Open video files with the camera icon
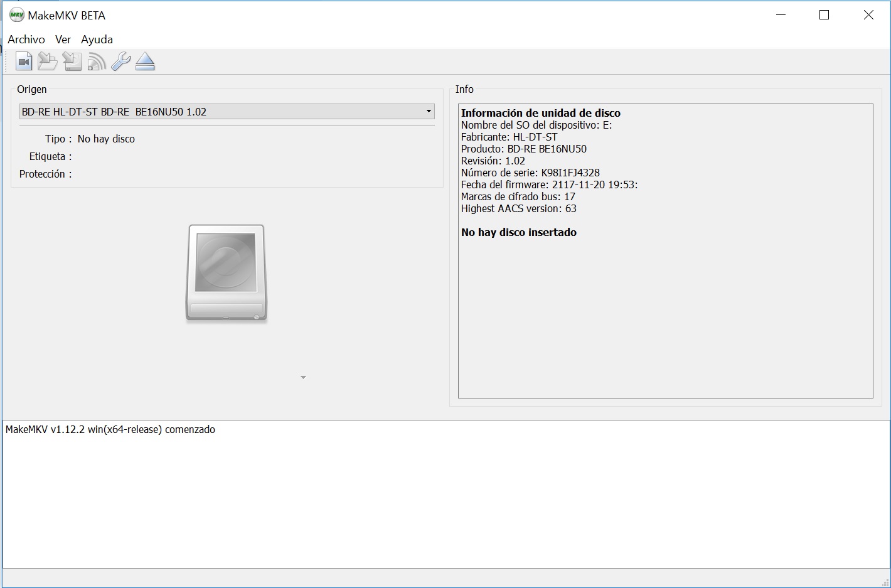Viewport: 891px width, 588px height. pyautogui.click(x=24, y=61)
